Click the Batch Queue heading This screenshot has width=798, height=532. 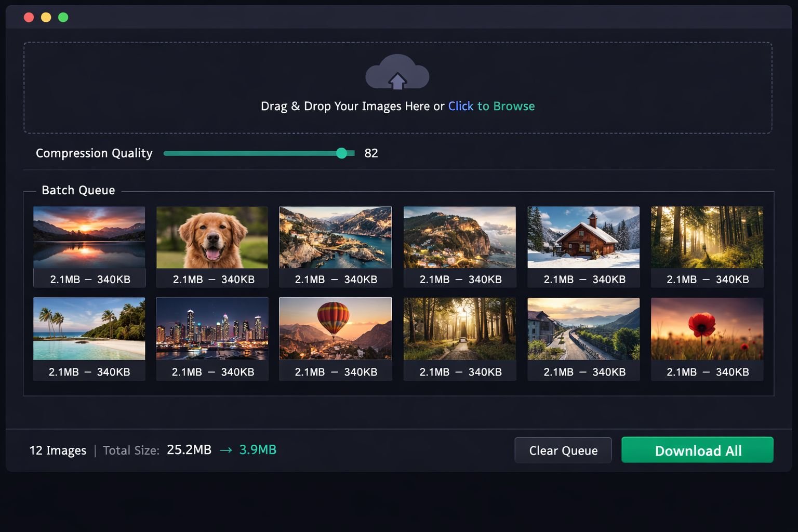pos(78,190)
